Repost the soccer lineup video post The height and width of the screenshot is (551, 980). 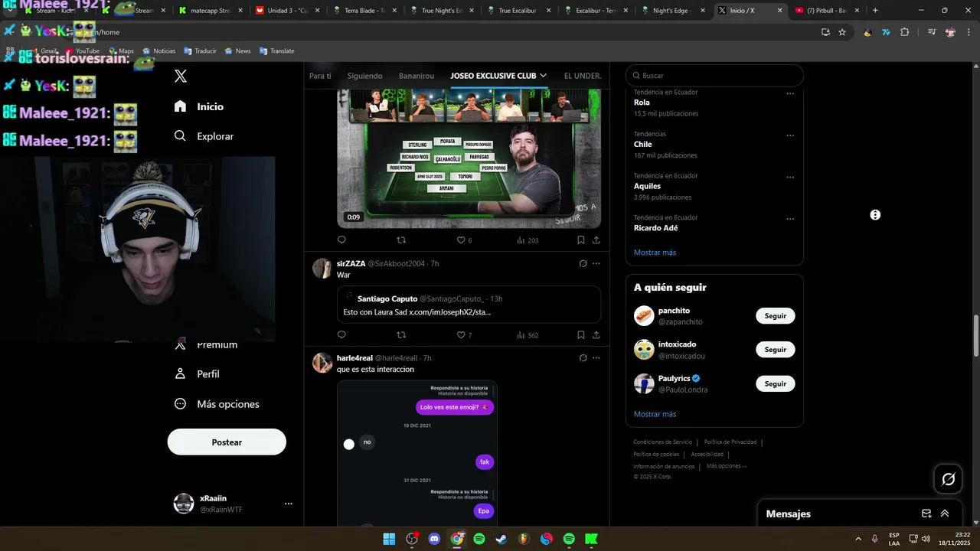tap(401, 240)
